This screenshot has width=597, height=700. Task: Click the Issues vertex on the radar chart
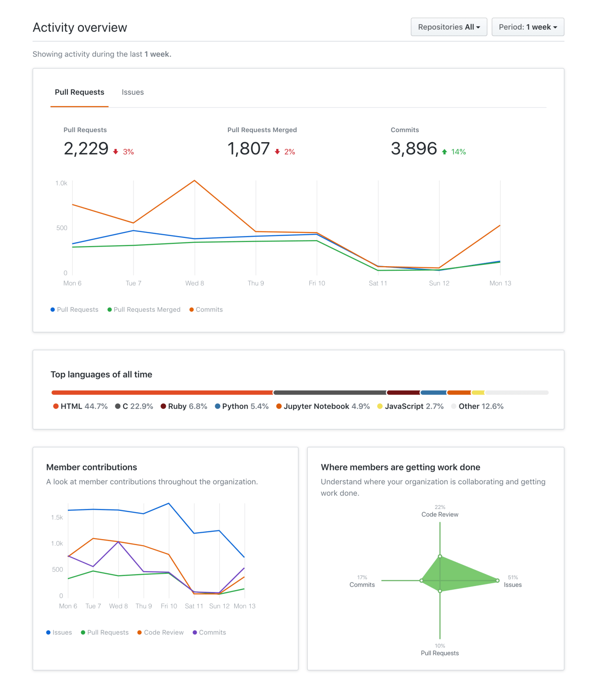point(497,581)
